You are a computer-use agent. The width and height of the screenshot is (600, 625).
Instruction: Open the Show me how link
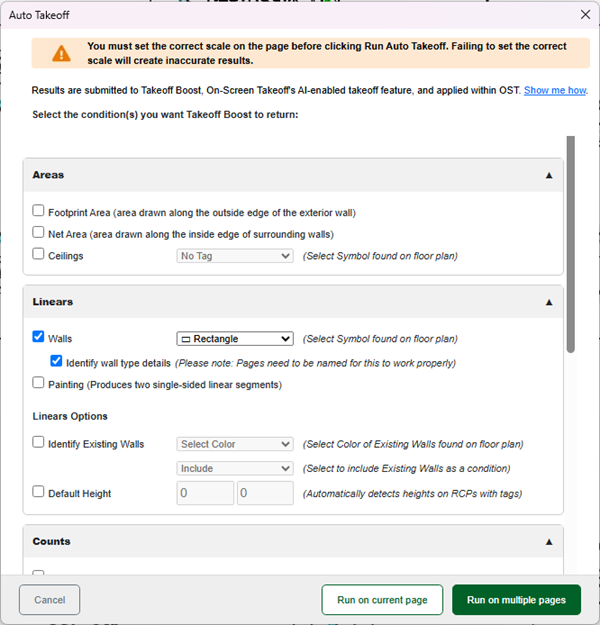[555, 90]
